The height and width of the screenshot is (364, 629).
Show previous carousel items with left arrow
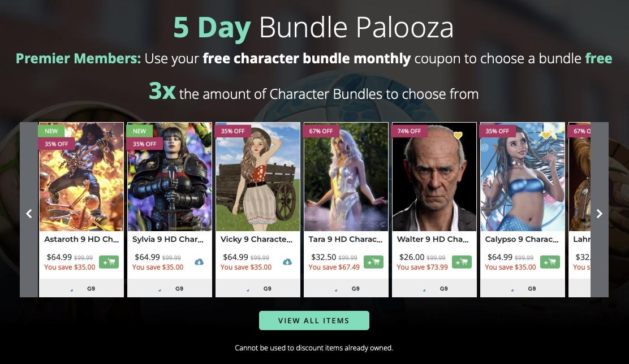[x=29, y=214]
